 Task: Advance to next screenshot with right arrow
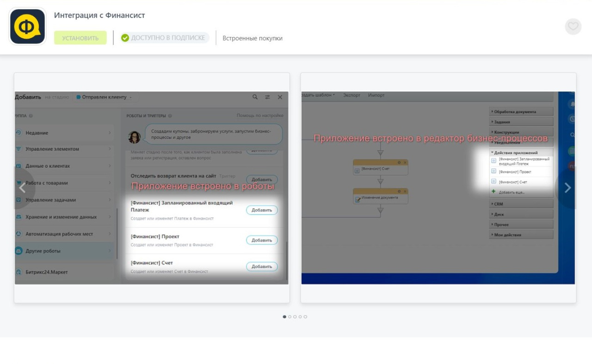(567, 188)
